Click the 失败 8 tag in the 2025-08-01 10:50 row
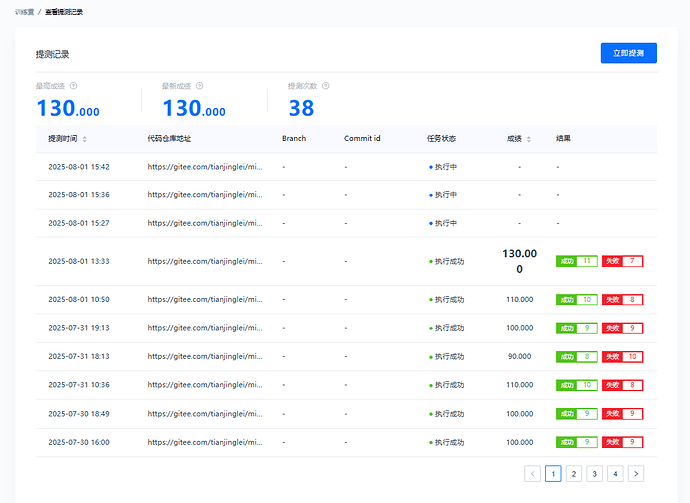 coord(622,300)
